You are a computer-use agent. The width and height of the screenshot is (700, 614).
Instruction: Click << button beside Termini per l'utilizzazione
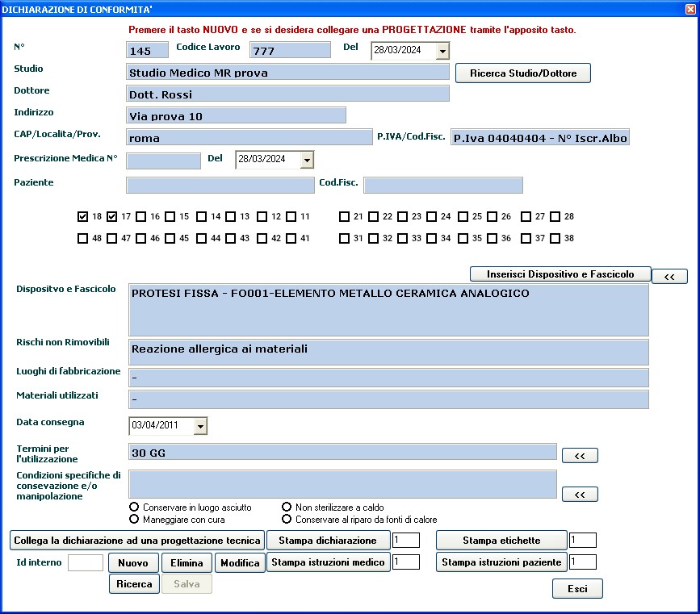pyautogui.click(x=580, y=456)
